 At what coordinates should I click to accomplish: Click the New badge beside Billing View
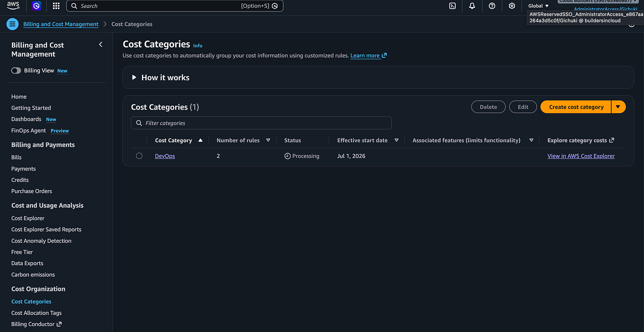[62, 71]
